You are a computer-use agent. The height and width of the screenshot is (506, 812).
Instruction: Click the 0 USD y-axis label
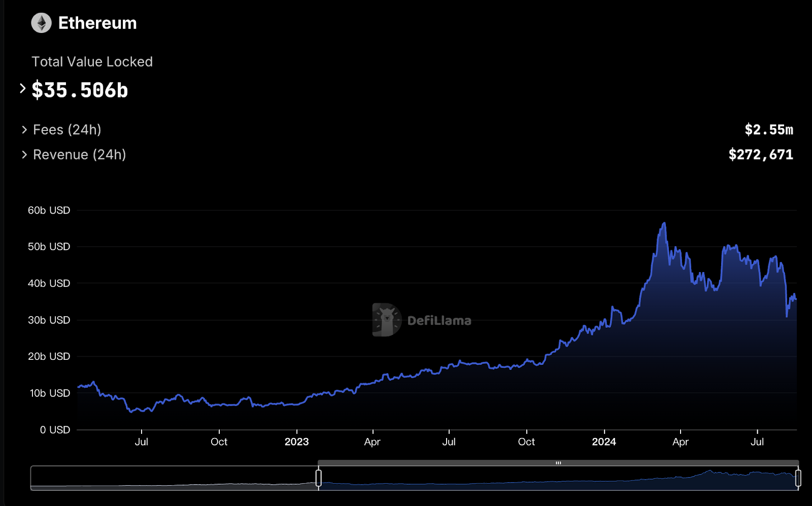[x=55, y=429]
